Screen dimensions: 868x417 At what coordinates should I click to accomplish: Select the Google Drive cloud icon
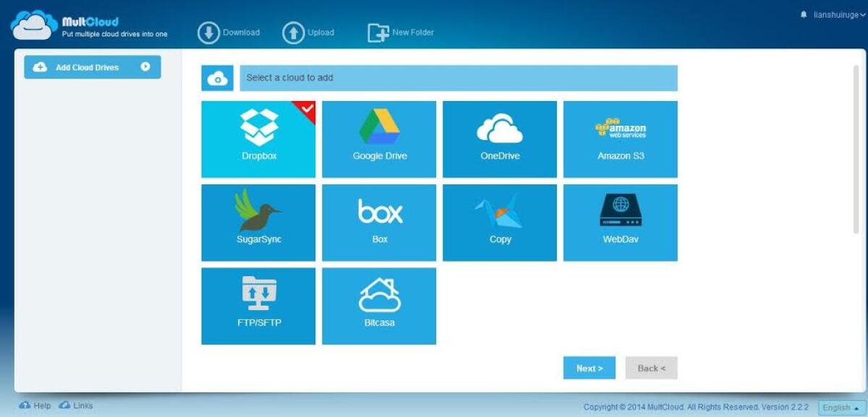click(378, 139)
